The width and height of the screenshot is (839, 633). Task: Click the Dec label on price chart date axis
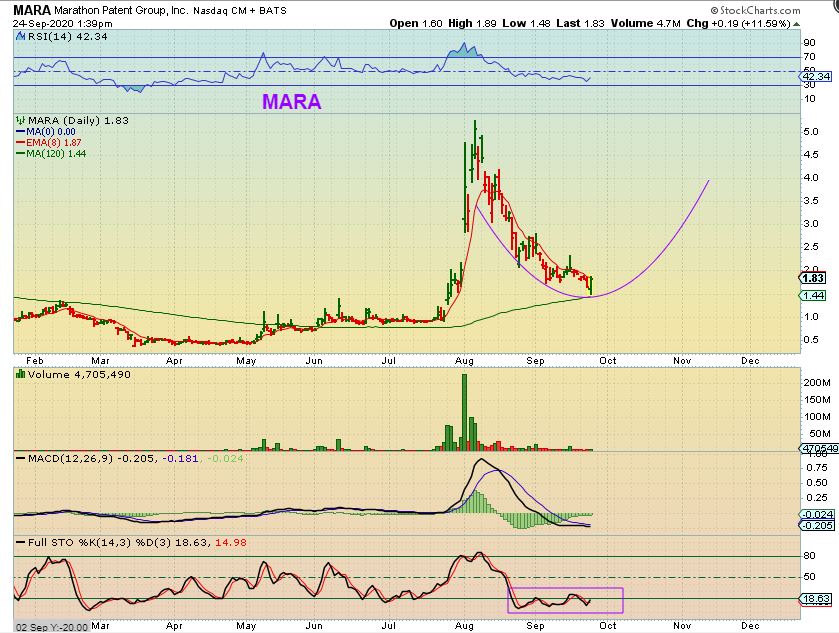(x=750, y=361)
